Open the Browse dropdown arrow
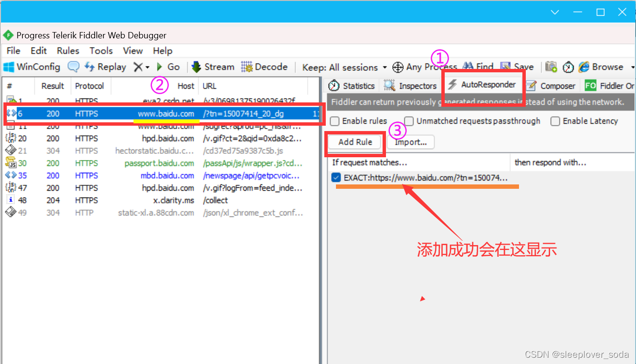This screenshot has width=636, height=364. (x=632, y=67)
